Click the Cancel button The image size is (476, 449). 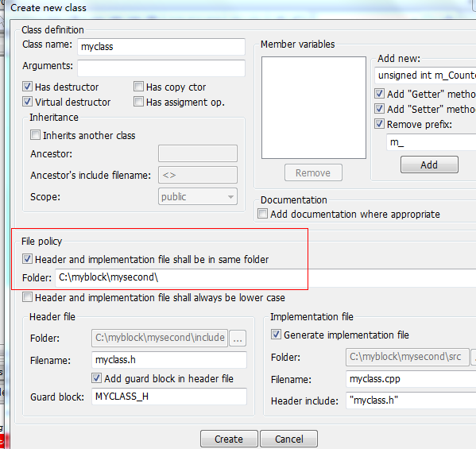[289, 439]
